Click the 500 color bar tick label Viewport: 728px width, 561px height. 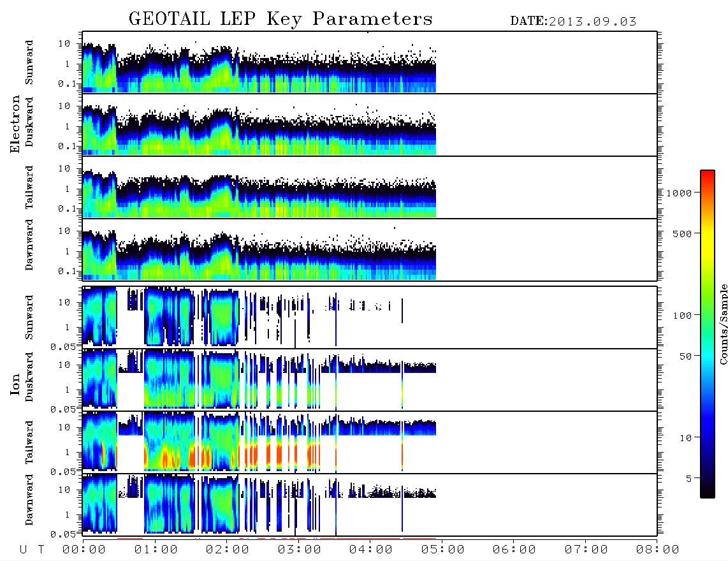click(683, 233)
